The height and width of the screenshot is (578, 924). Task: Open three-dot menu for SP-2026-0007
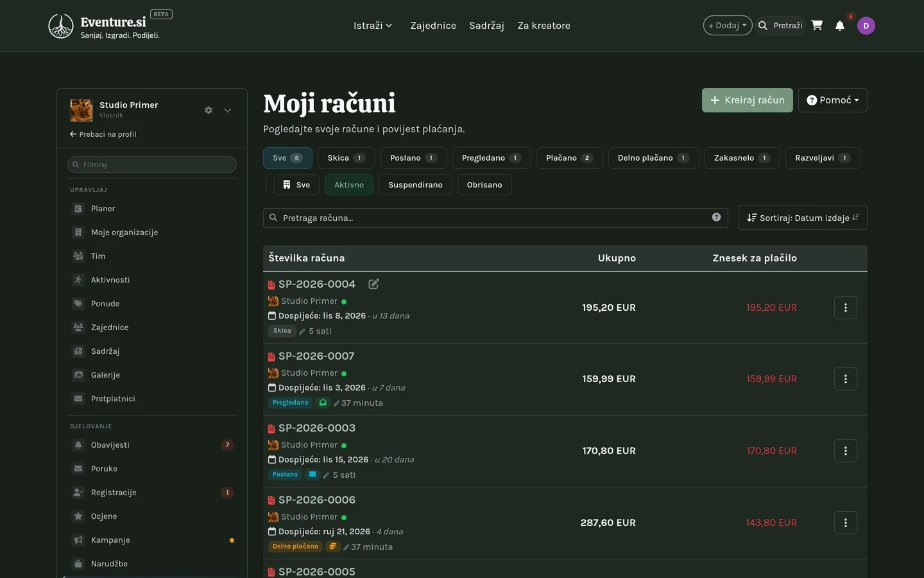point(846,379)
